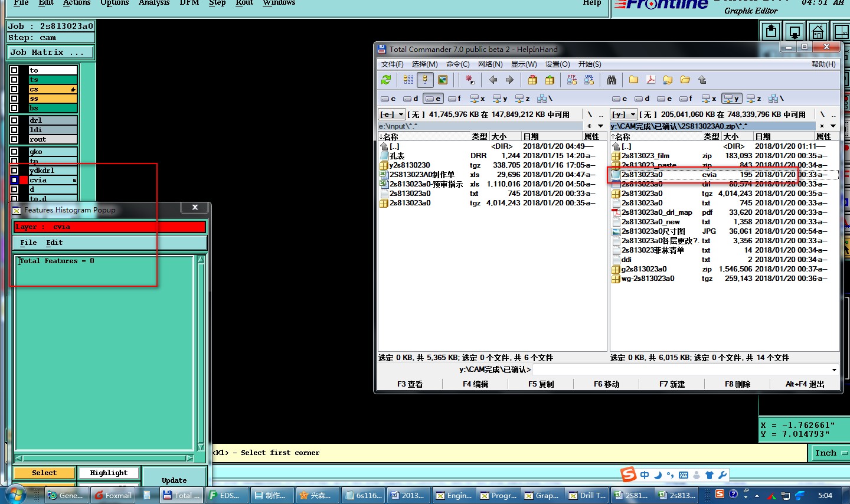This screenshot has height=504, width=850.
Task: Show thumbnails view icon in Total Commander
Action: (443, 80)
